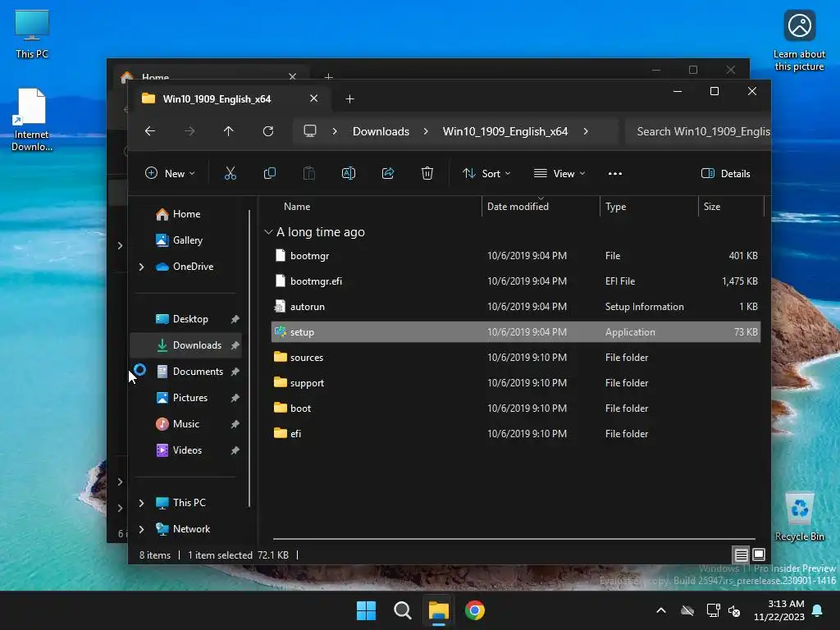Viewport: 840px width, 630px height.
Task: Close the Win10_1909_English_x64 tab
Action: coord(314,98)
